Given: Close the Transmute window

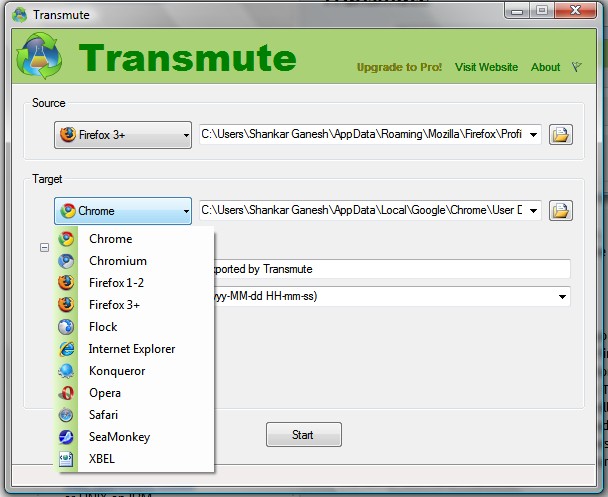Looking at the screenshot, I should point(575,11).
